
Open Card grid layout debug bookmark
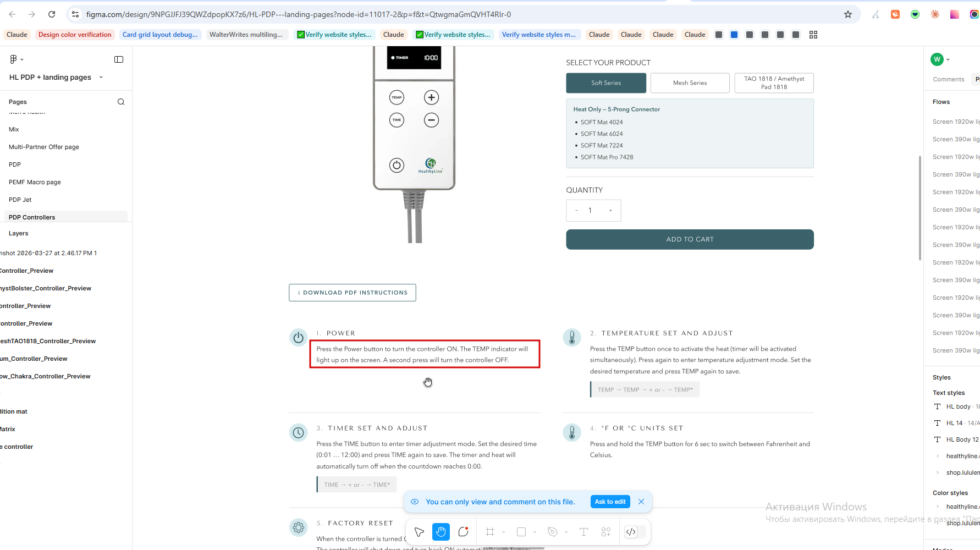point(160,35)
